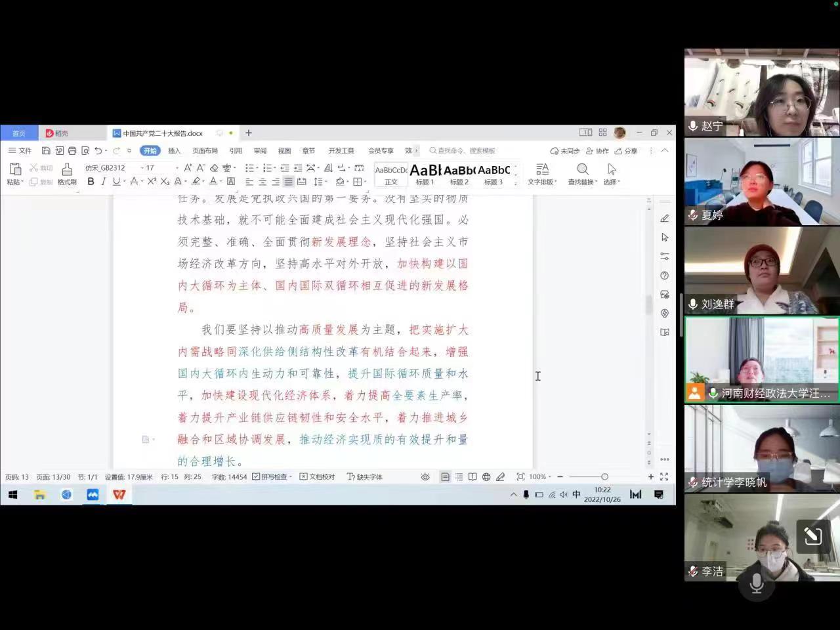Open the 审阅 (Review) ribbon tab
Image resolution: width=840 pixels, height=630 pixels.
260,151
